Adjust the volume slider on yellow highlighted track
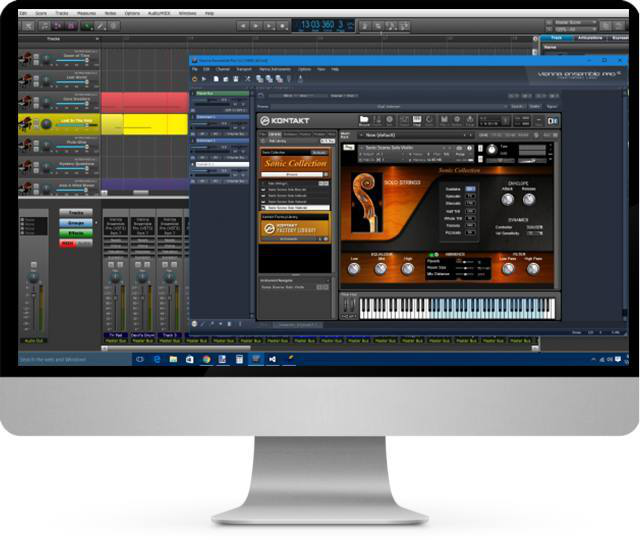 coord(72,125)
